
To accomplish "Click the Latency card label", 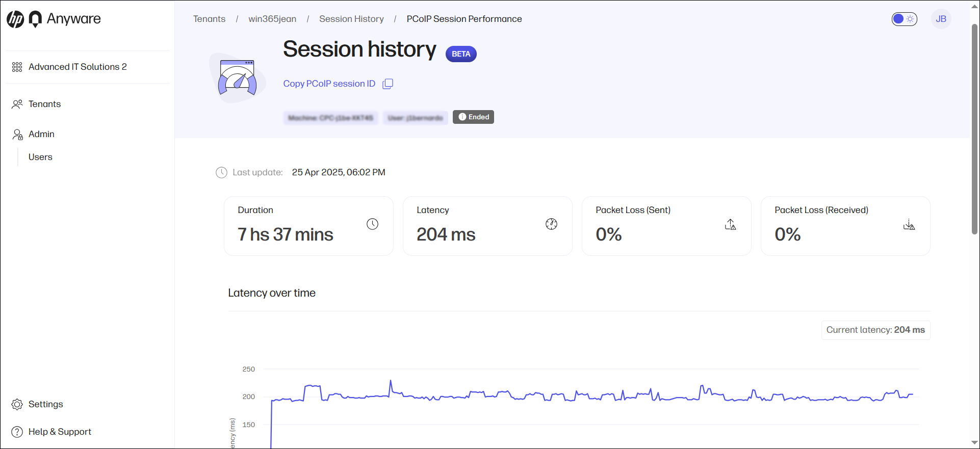I will (x=432, y=210).
